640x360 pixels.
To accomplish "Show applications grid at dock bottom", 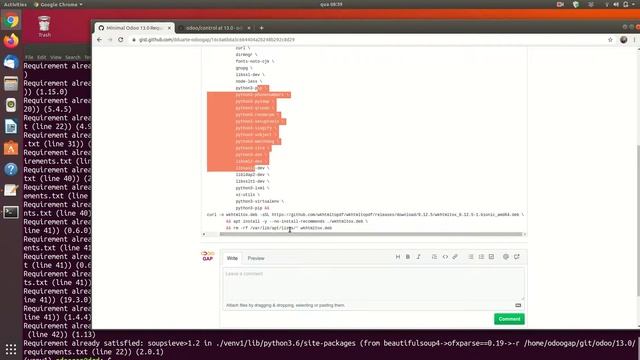I will 11,349.
